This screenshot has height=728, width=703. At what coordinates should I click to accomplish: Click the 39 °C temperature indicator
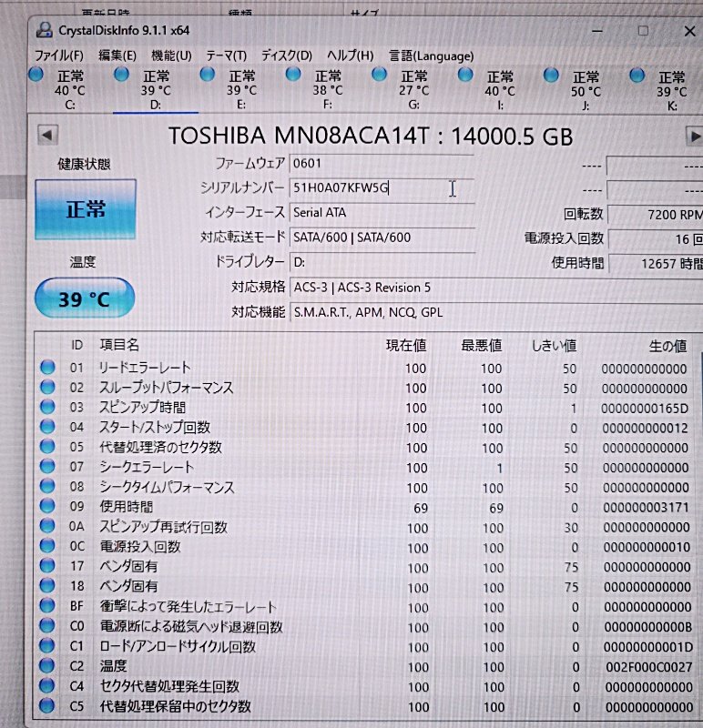(84, 299)
